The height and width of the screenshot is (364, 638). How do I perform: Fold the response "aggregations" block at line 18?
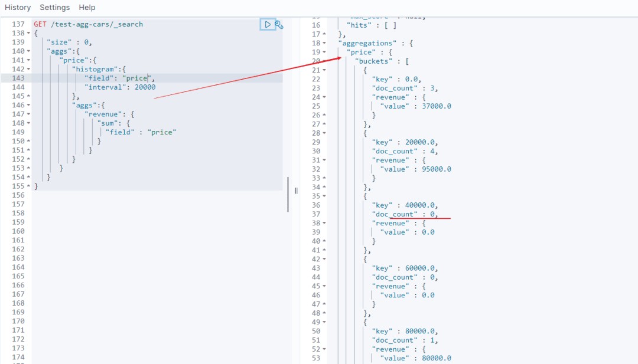(x=324, y=44)
